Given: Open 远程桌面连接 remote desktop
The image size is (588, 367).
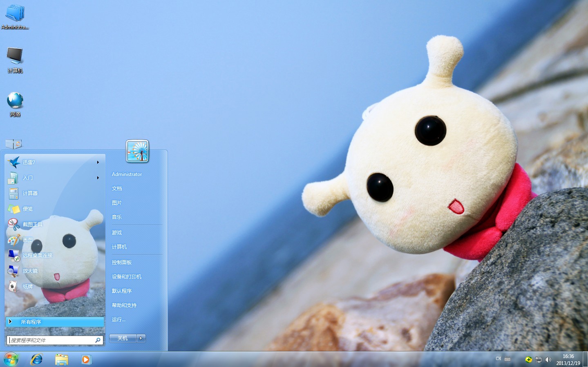Looking at the screenshot, I should point(54,256).
